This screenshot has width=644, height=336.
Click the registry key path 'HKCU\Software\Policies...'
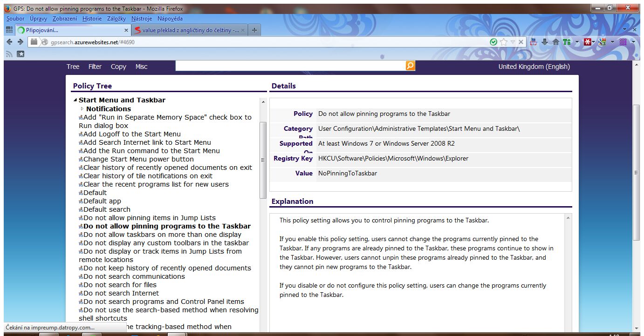click(393, 159)
